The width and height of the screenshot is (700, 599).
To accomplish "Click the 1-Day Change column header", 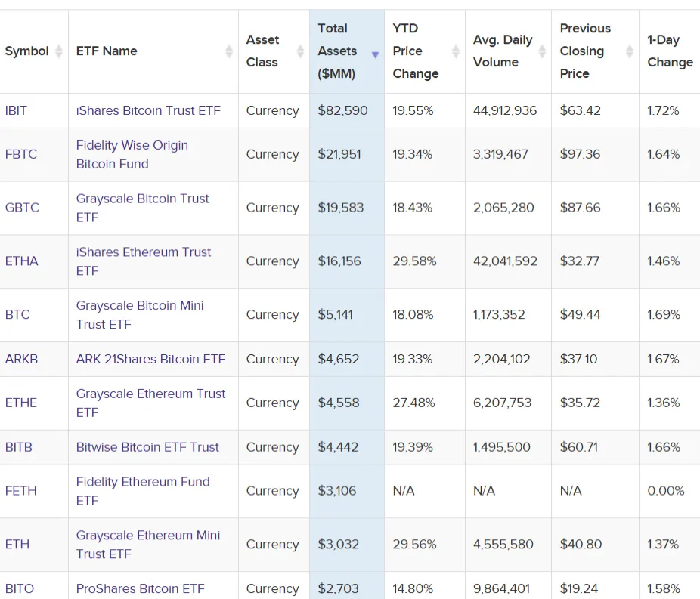I will (670, 51).
